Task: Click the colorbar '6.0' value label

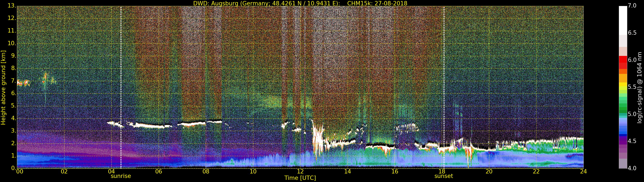Action: (x=632, y=60)
